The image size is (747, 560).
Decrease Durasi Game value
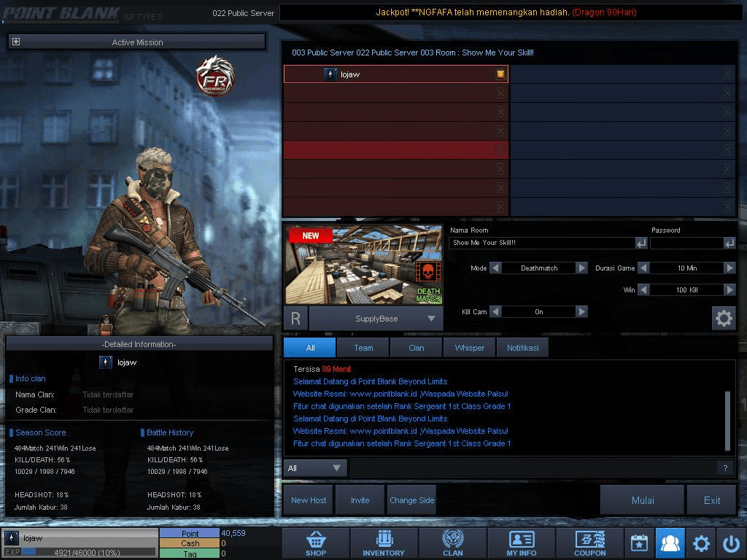point(643,268)
